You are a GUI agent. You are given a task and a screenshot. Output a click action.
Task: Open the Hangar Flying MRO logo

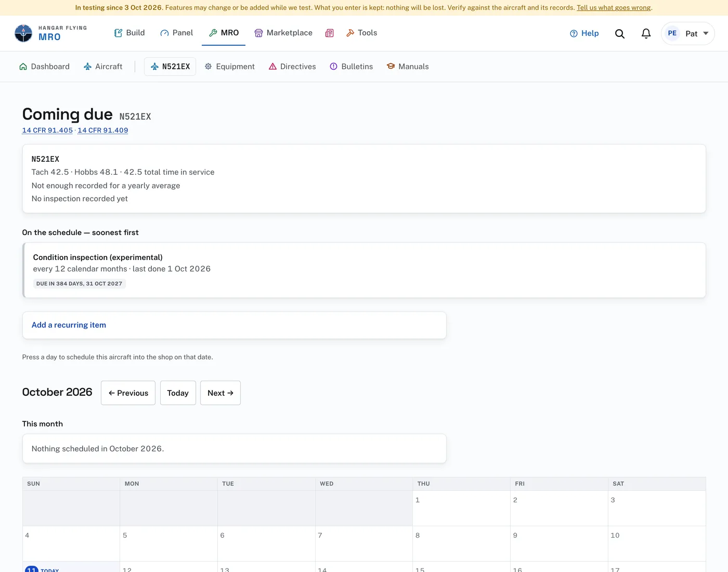pyautogui.click(x=51, y=33)
